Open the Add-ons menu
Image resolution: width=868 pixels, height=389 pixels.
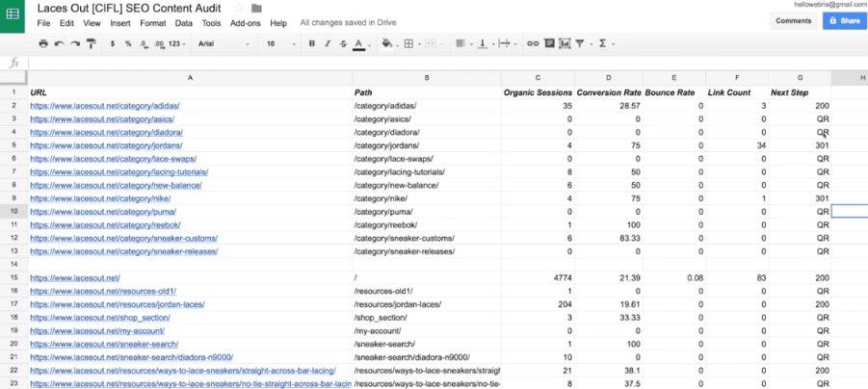click(x=246, y=23)
